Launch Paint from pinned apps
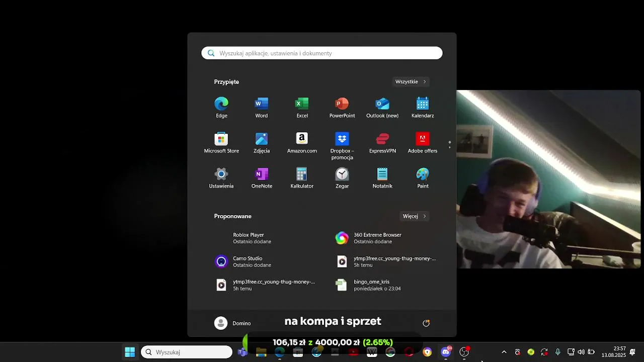The width and height of the screenshot is (644, 362). [423, 178]
